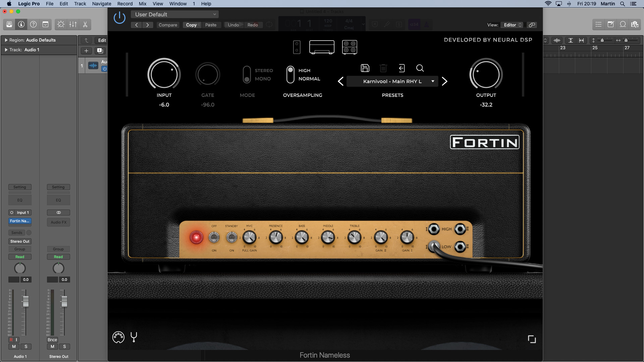Image resolution: width=644 pixels, height=362 pixels.
Task: Click the PRESENCE knob on the amp
Action: (x=276, y=238)
